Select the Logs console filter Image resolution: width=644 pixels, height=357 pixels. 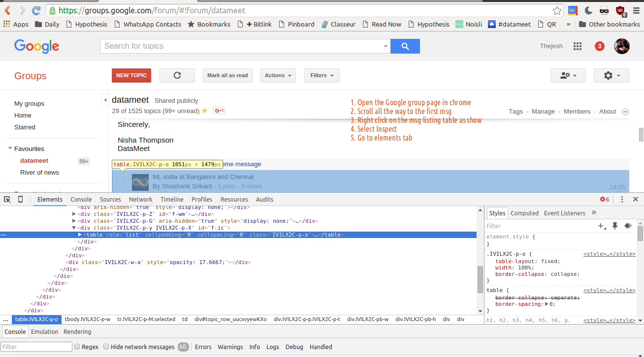(x=273, y=347)
